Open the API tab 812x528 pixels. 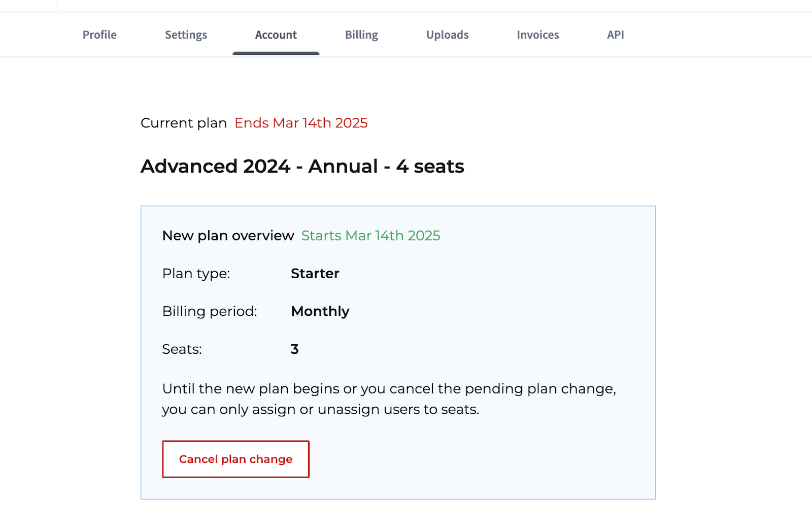(x=615, y=35)
